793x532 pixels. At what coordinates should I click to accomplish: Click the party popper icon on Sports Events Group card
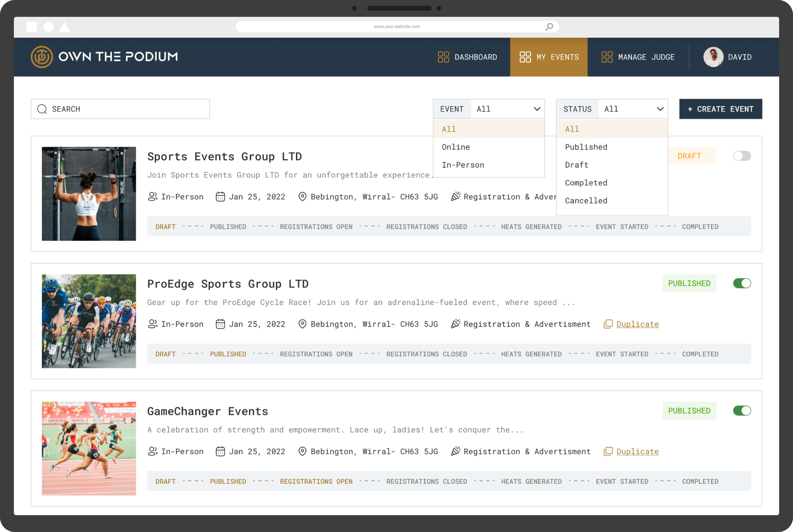click(x=455, y=196)
